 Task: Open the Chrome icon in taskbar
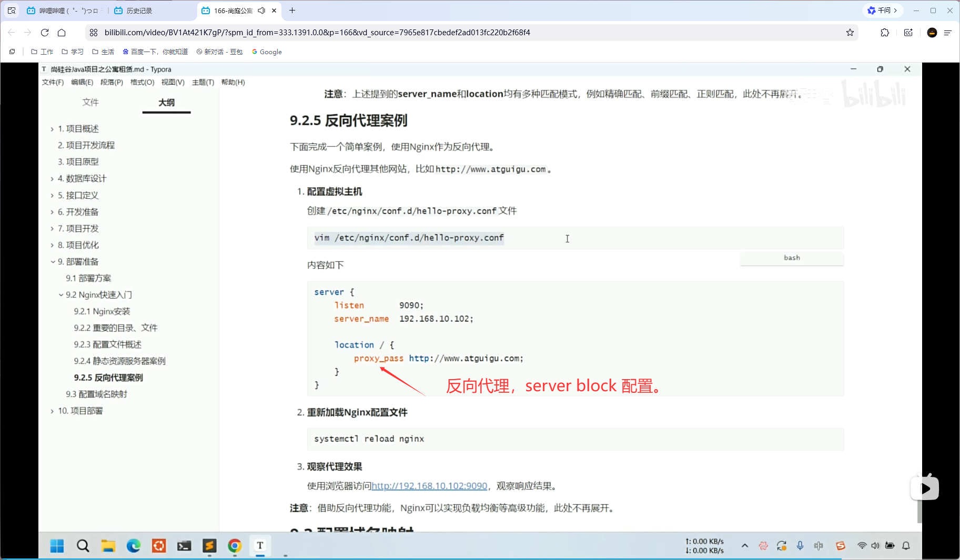[x=235, y=546]
